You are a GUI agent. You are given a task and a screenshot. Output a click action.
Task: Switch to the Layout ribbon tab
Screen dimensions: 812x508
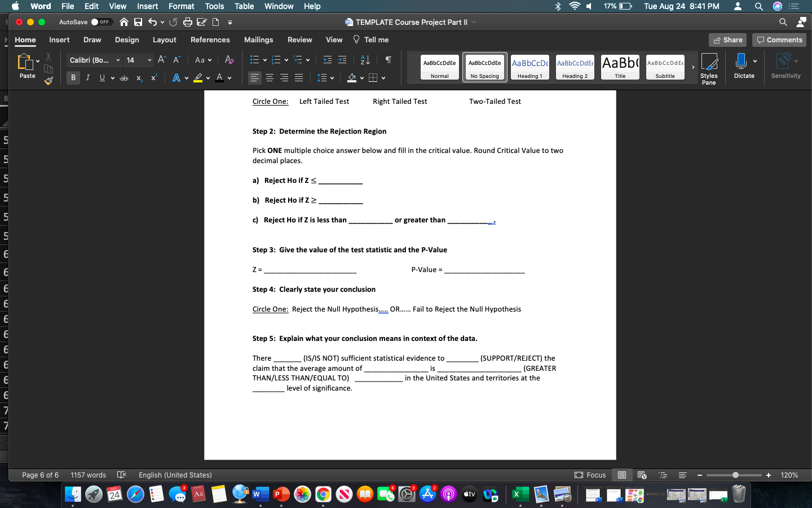pos(164,40)
